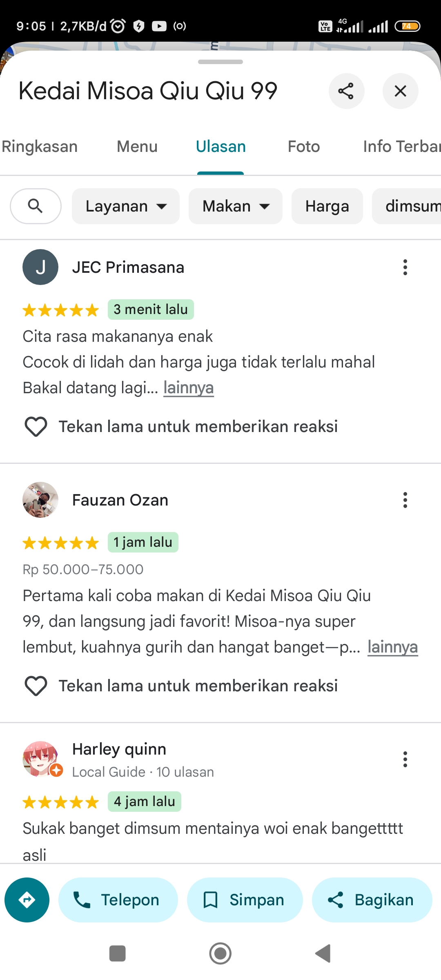Open more options for Fauzan Ozan review
The image size is (441, 980).
[x=405, y=500]
